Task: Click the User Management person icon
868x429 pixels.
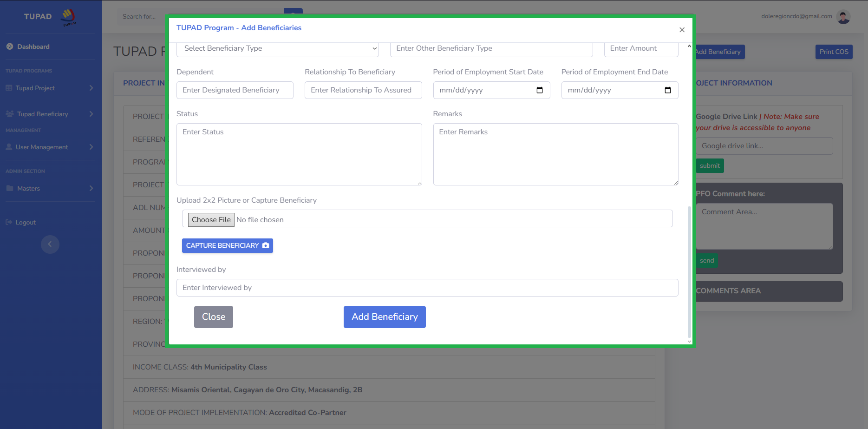Action: coord(9,147)
